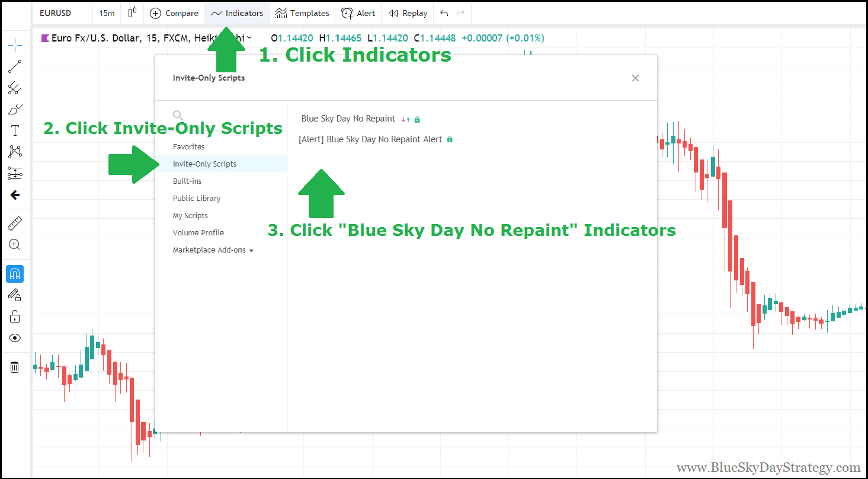Open the Indicators menu
Viewport: 868px width, 479px height.
tap(237, 13)
